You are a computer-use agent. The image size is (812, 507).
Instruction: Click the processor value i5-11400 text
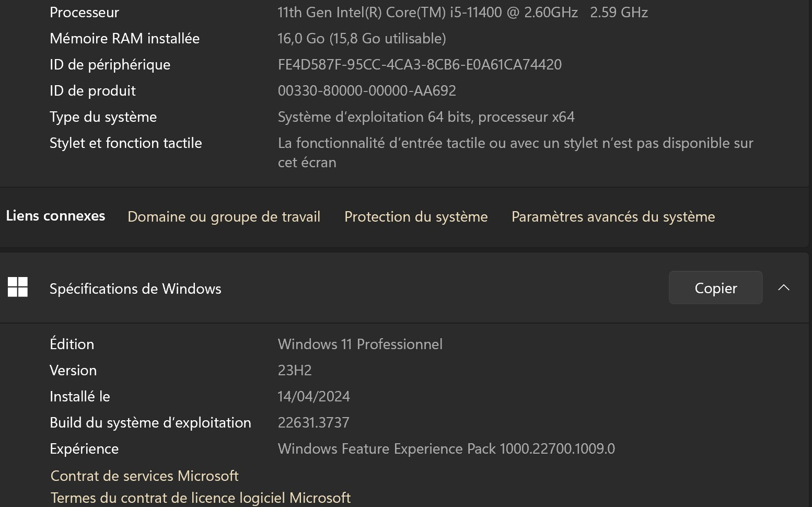pyautogui.click(x=462, y=12)
